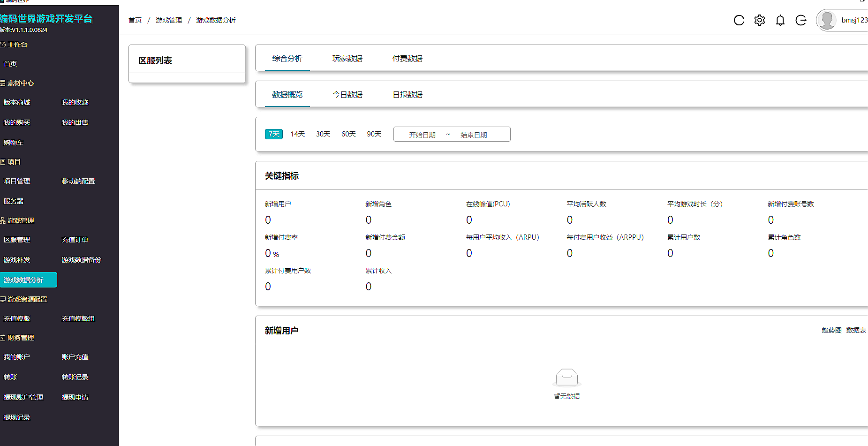Click the user avatar picture
The image size is (868, 446).
[826, 20]
